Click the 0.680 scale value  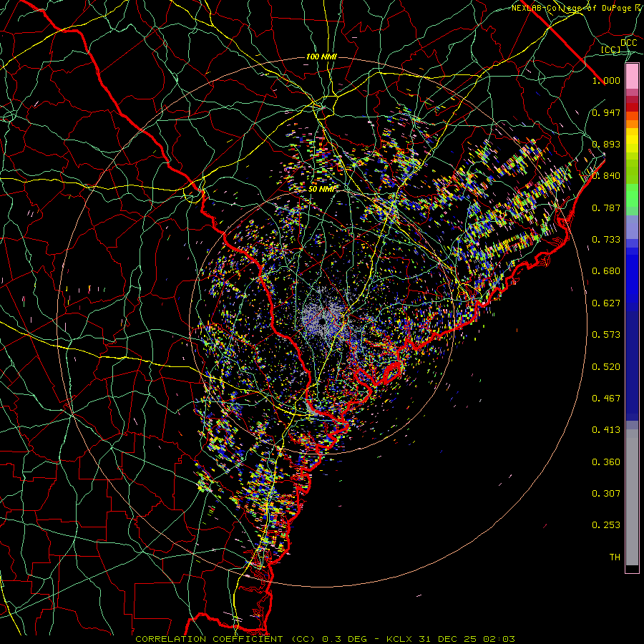(x=606, y=271)
